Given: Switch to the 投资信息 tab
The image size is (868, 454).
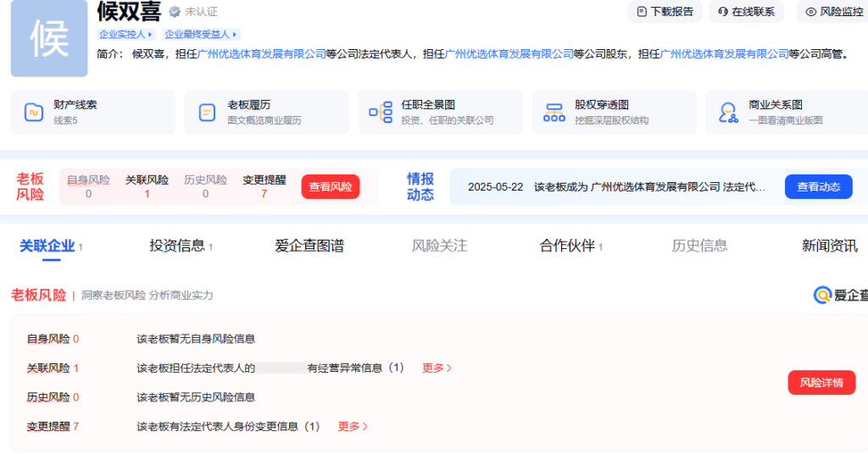Looking at the screenshot, I should pos(181,246).
